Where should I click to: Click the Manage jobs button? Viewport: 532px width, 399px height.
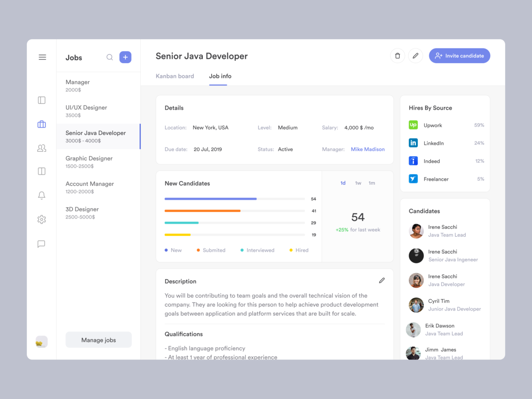click(x=98, y=340)
